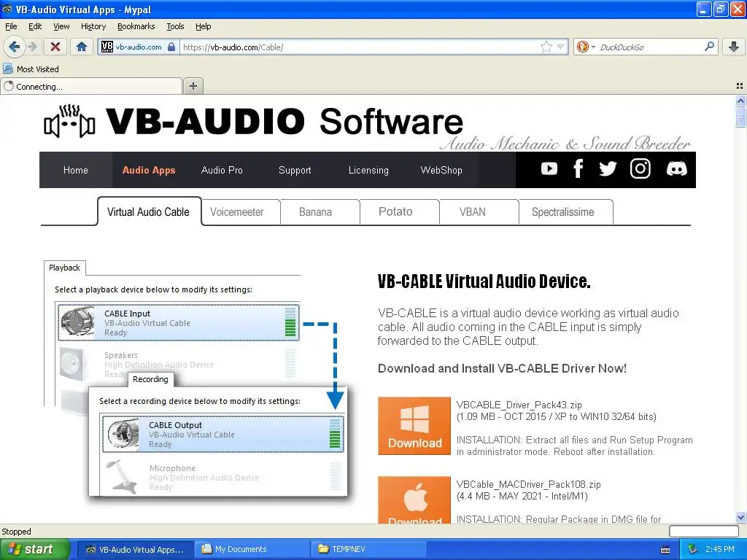Image resolution: width=747 pixels, height=560 pixels.
Task: Open the History menu
Action: (93, 26)
